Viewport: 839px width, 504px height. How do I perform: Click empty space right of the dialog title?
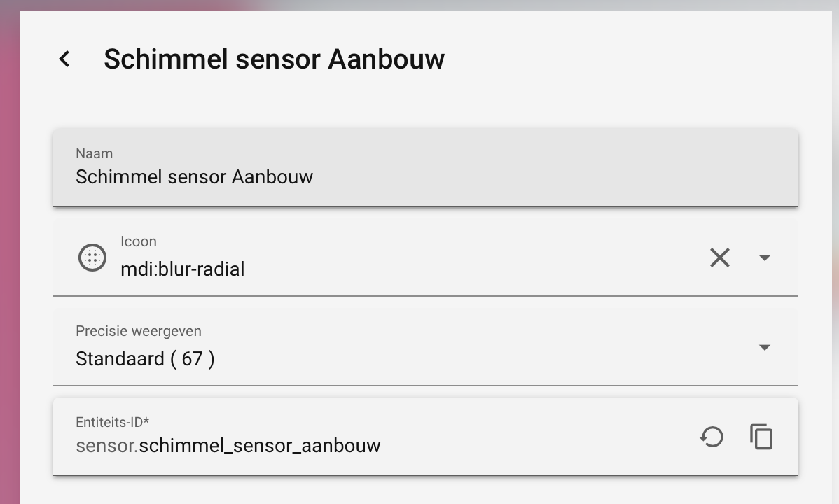click(x=630, y=59)
